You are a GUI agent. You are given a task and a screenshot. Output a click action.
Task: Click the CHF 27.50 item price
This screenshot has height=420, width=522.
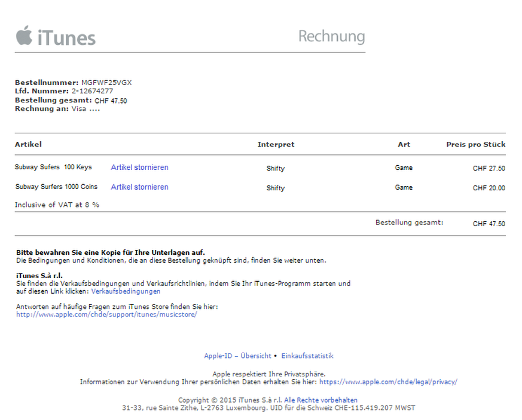pyautogui.click(x=489, y=169)
